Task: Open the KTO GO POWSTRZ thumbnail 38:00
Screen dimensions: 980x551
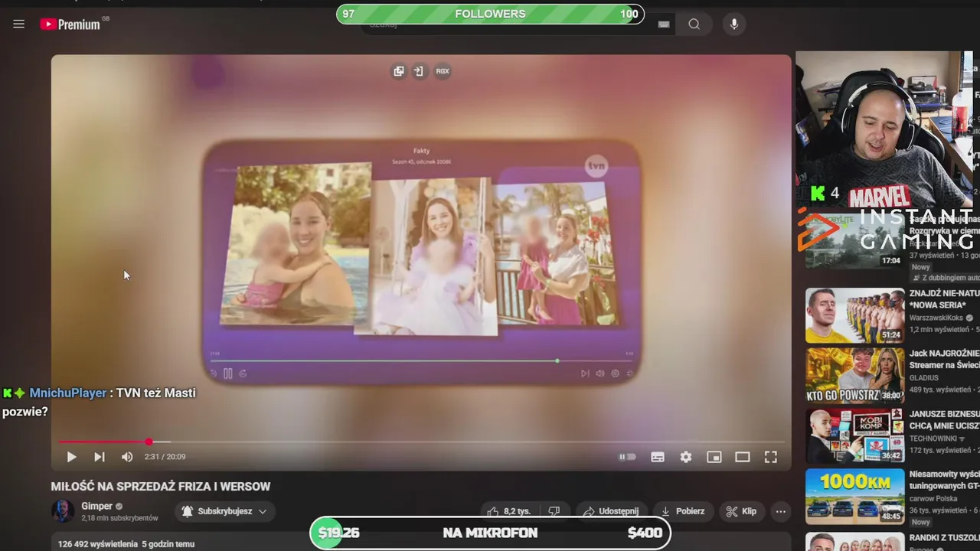Action: point(855,376)
